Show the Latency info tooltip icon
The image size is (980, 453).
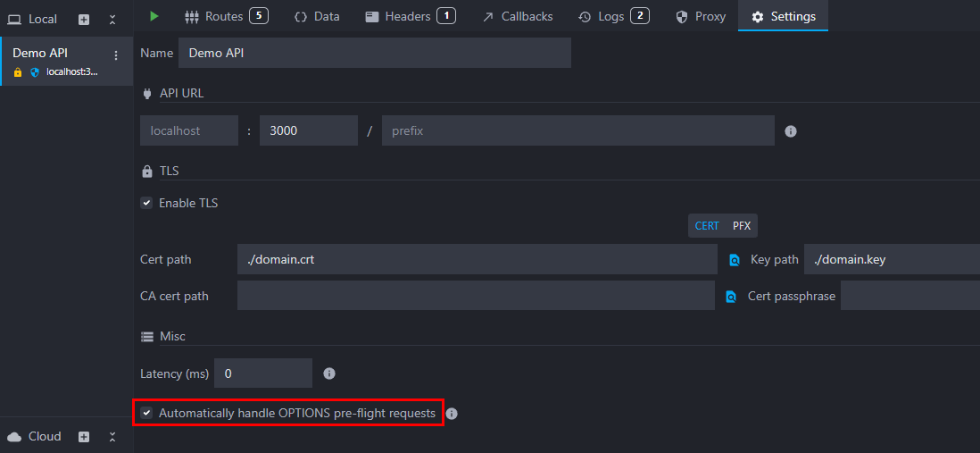coord(328,373)
